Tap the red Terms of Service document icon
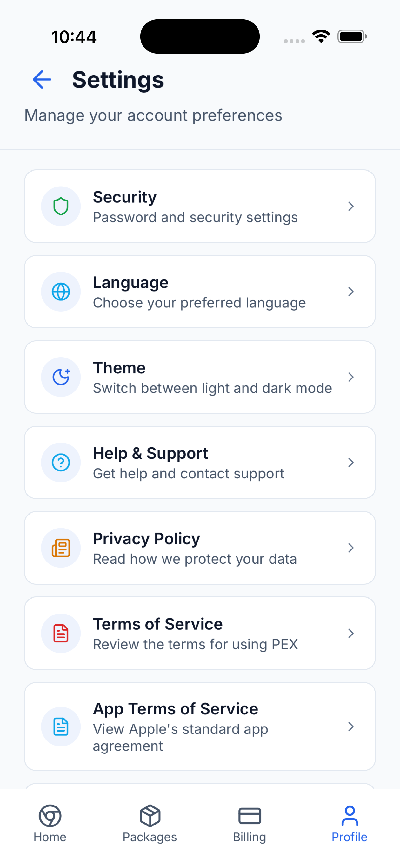Image resolution: width=400 pixels, height=868 pixels. click(x=61, y=633)
